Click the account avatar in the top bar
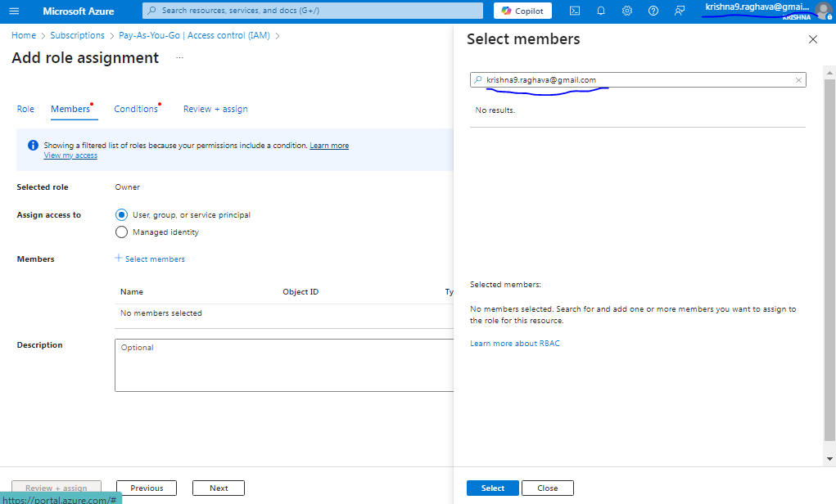Viewport: 836px width, 504px height. pos(822,11)
